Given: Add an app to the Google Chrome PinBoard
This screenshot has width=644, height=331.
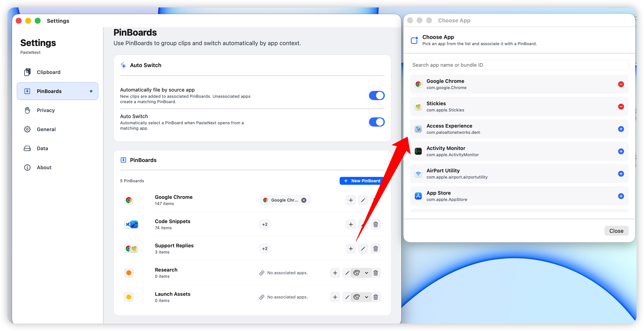Looking at the screenshot, I should [351, 200].
